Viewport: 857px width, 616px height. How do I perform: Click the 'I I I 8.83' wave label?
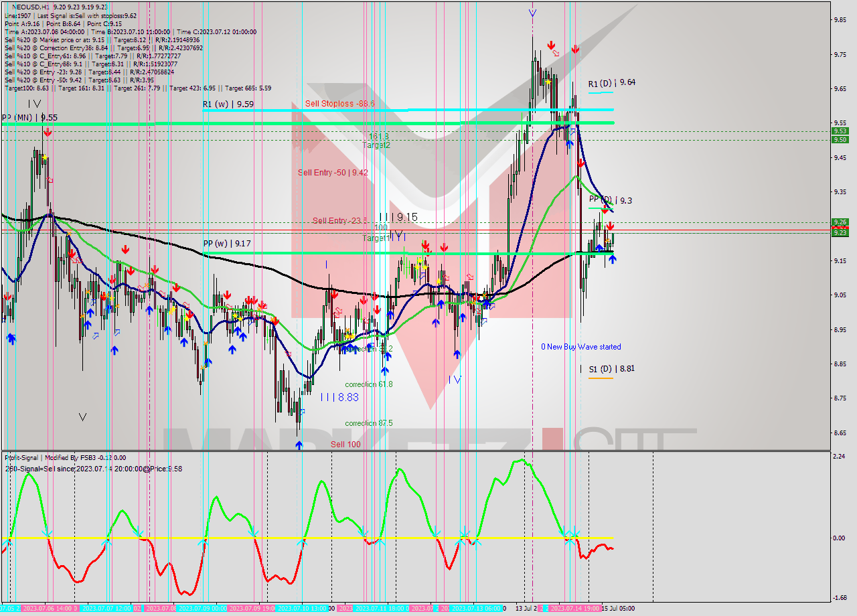click(339, 396)
